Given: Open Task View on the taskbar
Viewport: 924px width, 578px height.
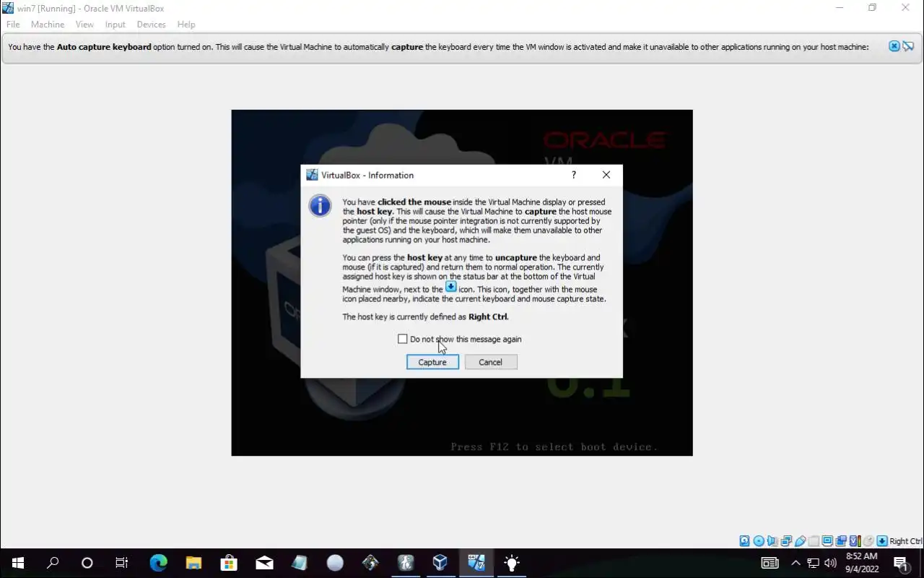Looking at the screenshot, I should (122, 563).
